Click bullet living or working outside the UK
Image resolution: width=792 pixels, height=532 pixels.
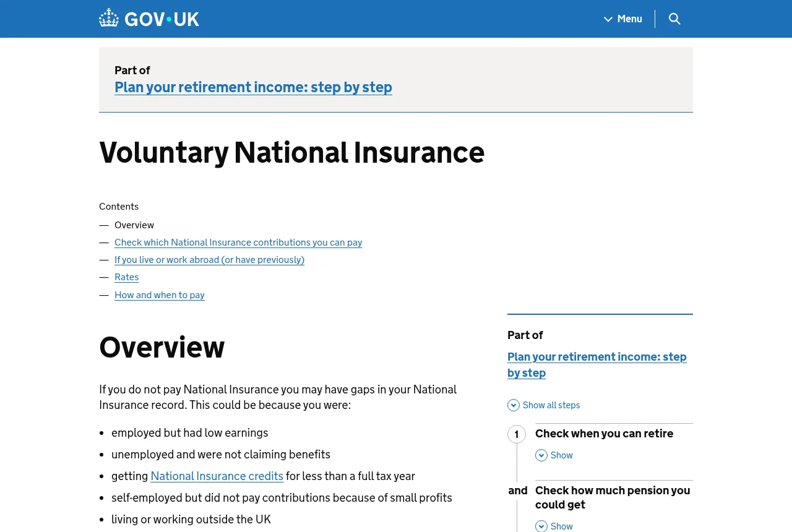(191, 520)
